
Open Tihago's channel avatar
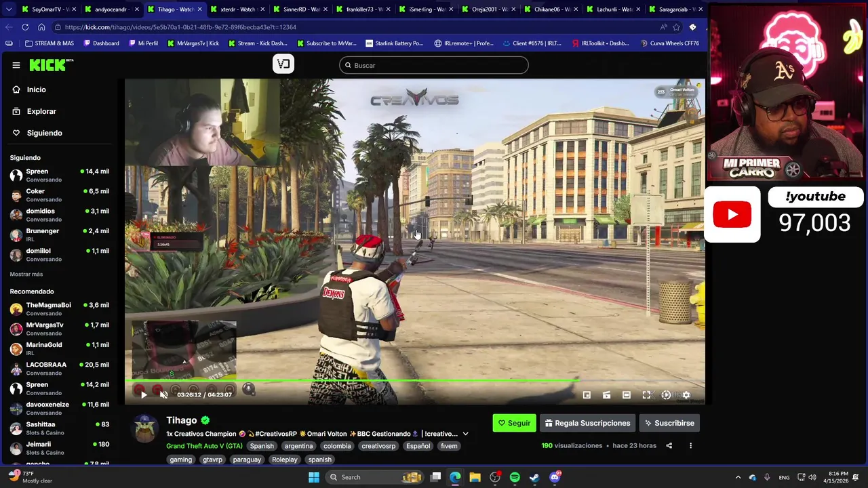point(144,428)
